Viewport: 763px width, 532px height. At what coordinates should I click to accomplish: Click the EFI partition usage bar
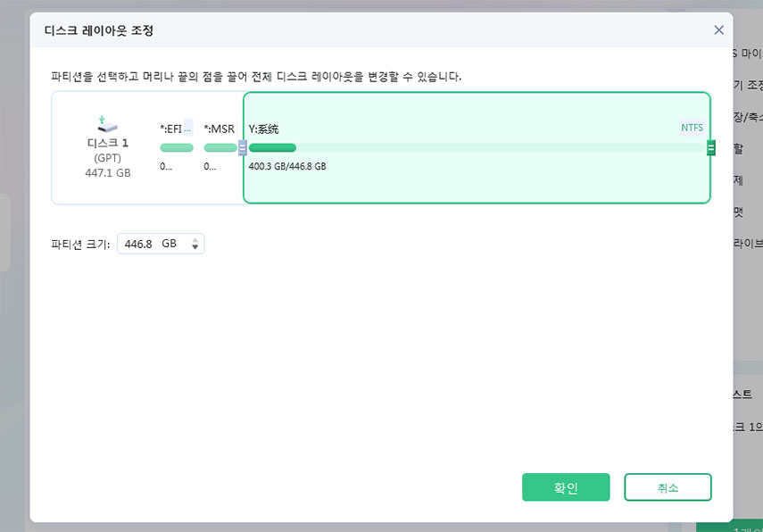(x=176, y=148)
